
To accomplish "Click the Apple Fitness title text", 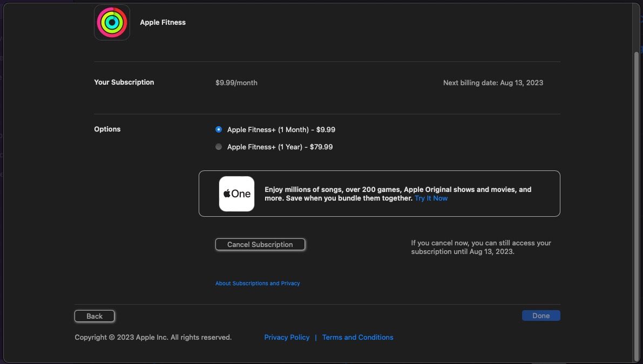I will tap(163, 22).
